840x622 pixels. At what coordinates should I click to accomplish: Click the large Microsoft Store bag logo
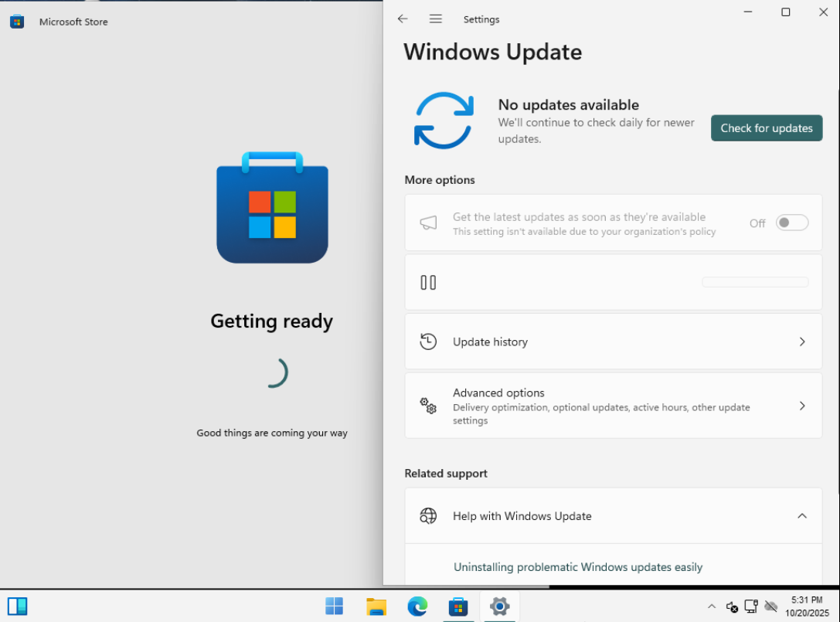click(272, 207)
